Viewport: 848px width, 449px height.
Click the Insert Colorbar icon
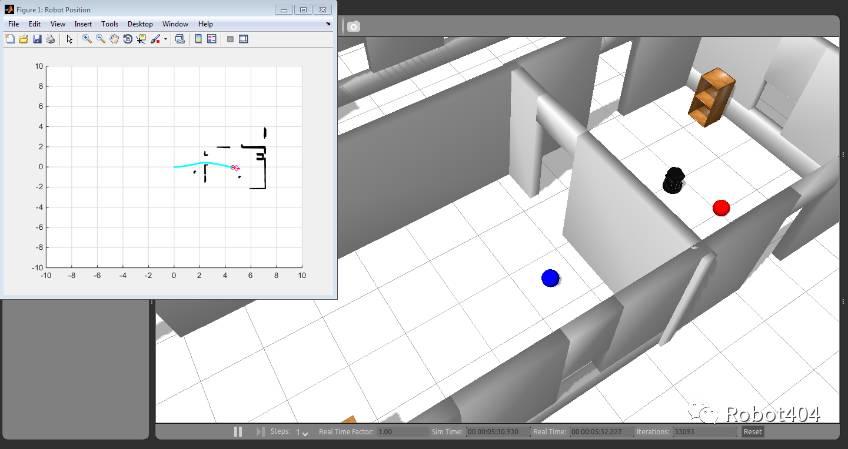tap(198, 39)
